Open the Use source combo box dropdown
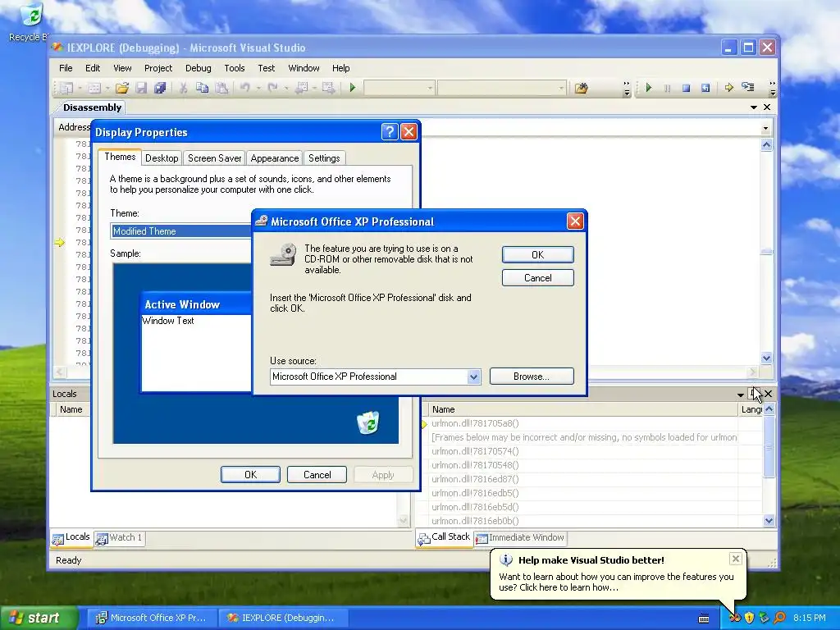 coord(473,377)
